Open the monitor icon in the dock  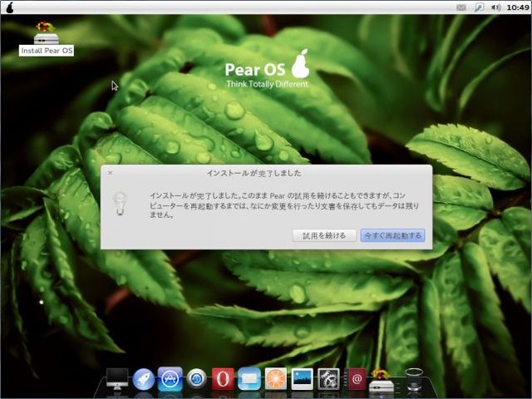point(117,380)
